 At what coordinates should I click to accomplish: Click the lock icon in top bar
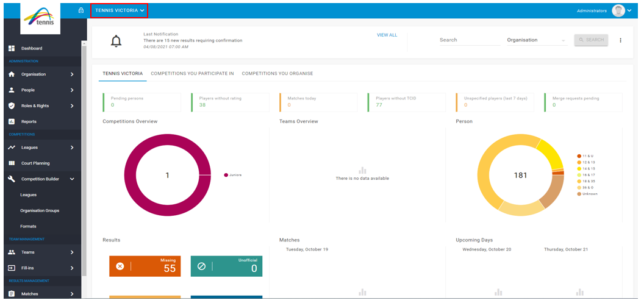(81, 11)
